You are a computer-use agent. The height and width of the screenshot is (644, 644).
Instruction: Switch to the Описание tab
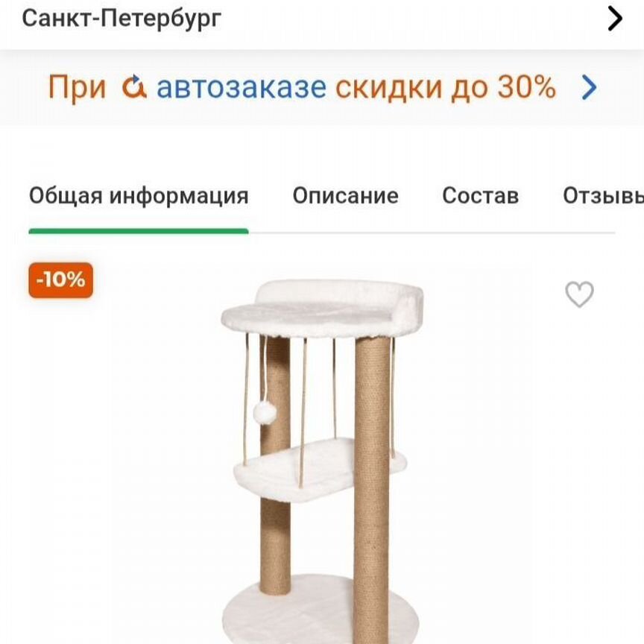(345, 195)
